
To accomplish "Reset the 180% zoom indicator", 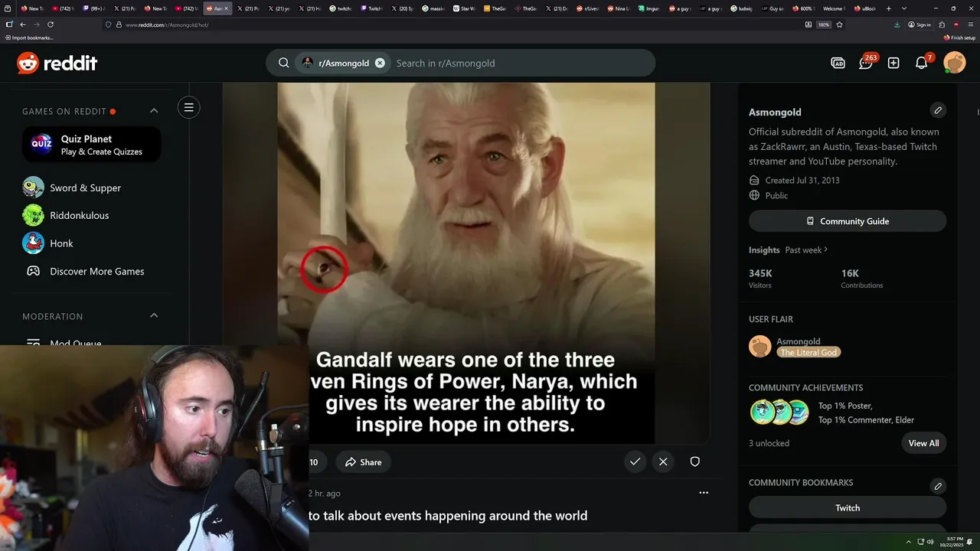I will click(824, 24).
